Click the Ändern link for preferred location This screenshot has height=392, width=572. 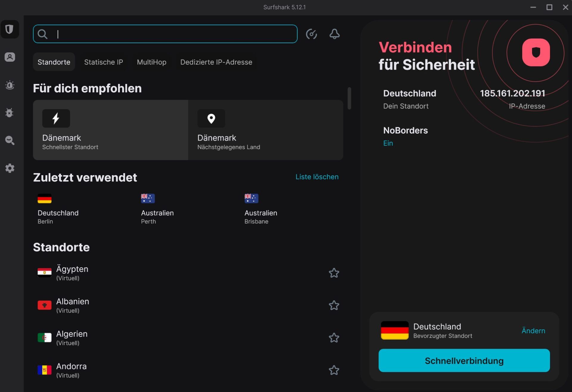(x=533, y=331)
